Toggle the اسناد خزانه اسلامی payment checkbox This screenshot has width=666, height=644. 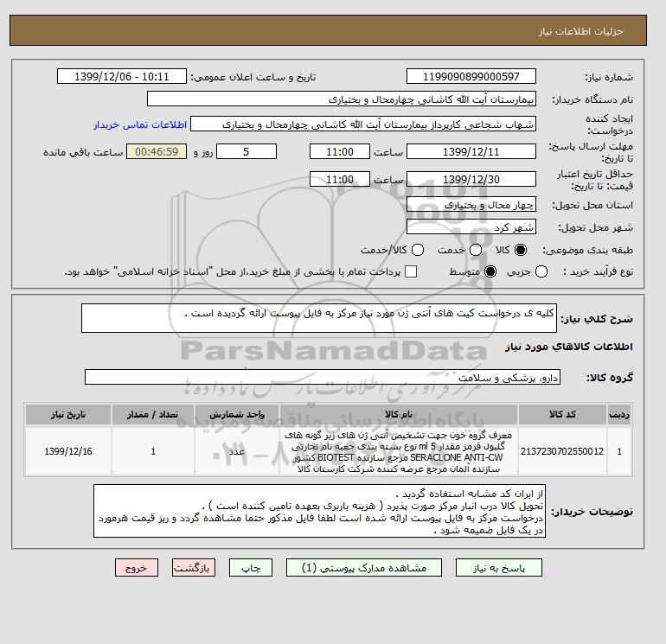411,271
